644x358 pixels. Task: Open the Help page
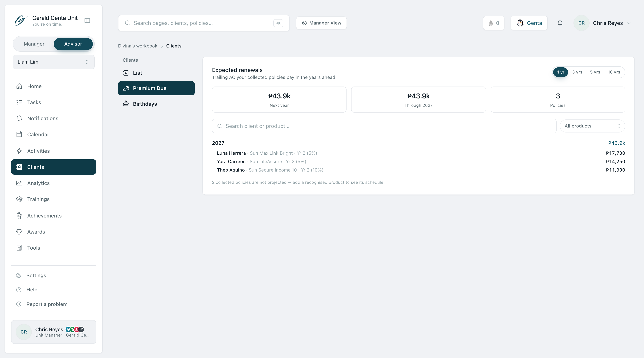click(x=53, y=290)
